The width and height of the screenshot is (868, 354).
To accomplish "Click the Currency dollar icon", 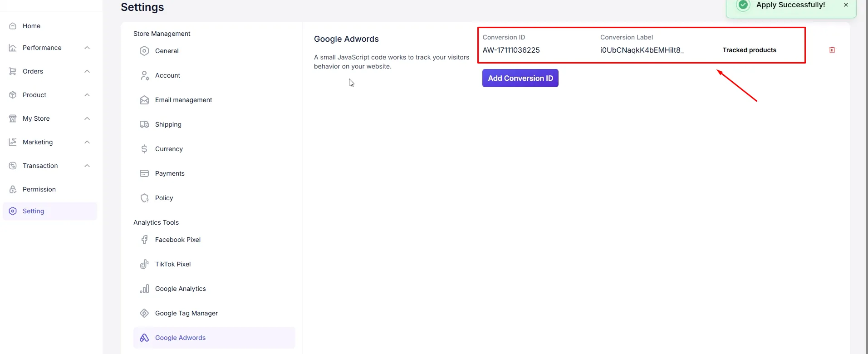I will click(144, 149).
